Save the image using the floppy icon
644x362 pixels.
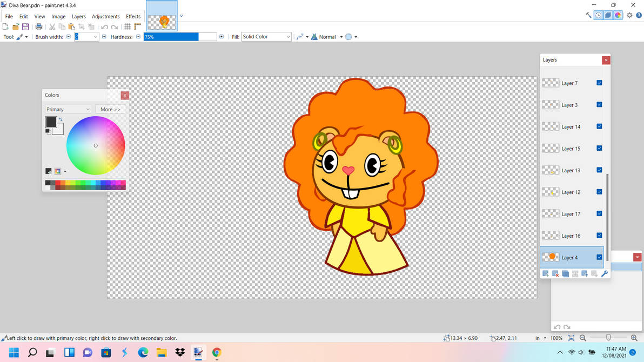coord(25,26)
